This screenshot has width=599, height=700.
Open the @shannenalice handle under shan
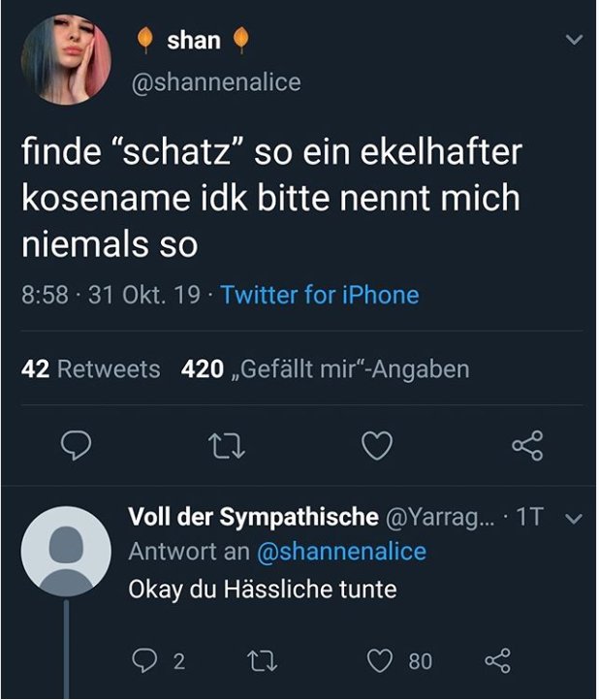215,82
